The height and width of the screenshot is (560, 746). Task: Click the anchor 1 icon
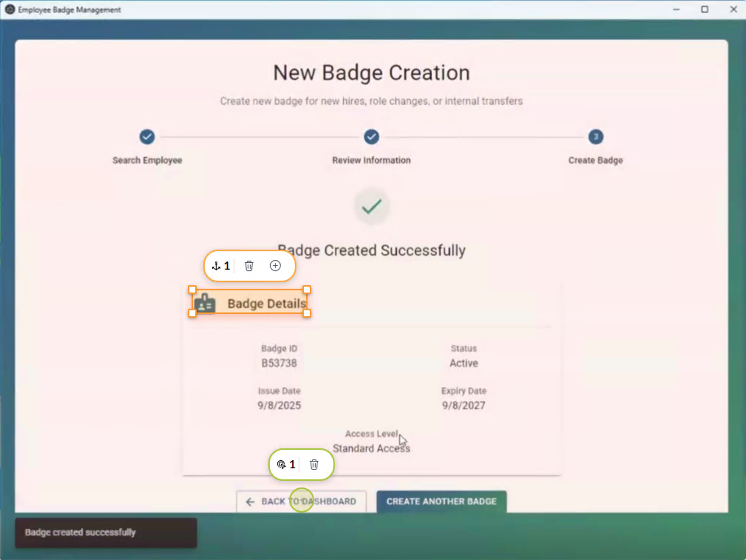coord(216,266)
